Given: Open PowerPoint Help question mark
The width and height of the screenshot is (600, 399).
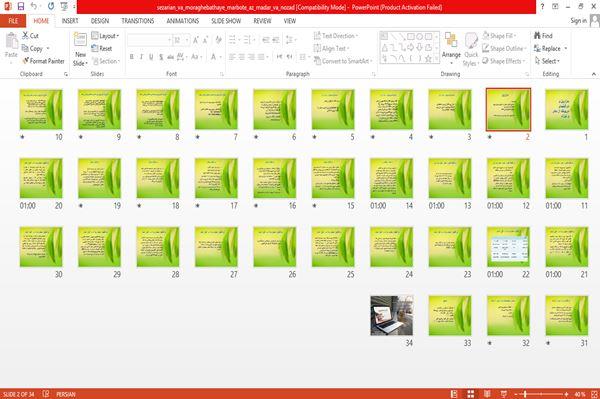Looking at the screenshot, I should (542, 7).
